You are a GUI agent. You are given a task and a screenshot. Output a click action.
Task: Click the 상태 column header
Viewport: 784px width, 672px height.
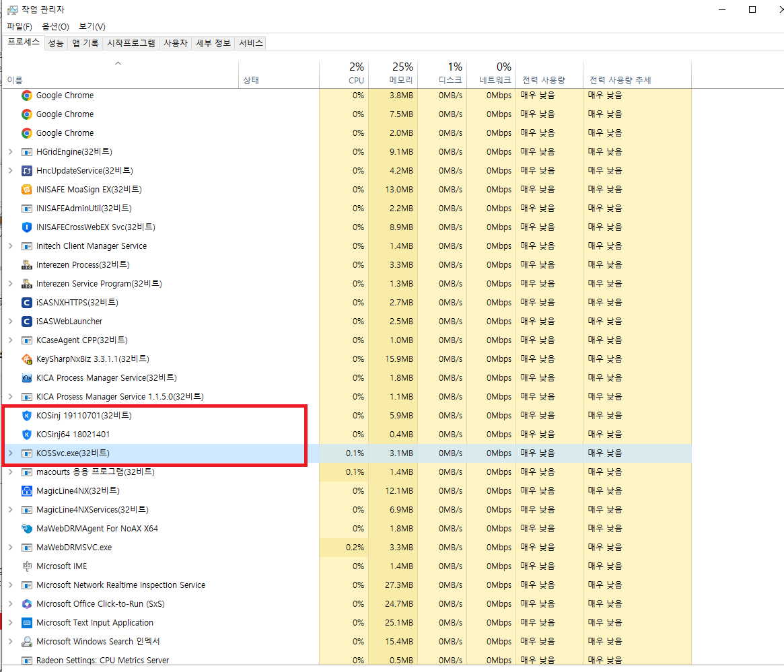click(x=279, y=74)
